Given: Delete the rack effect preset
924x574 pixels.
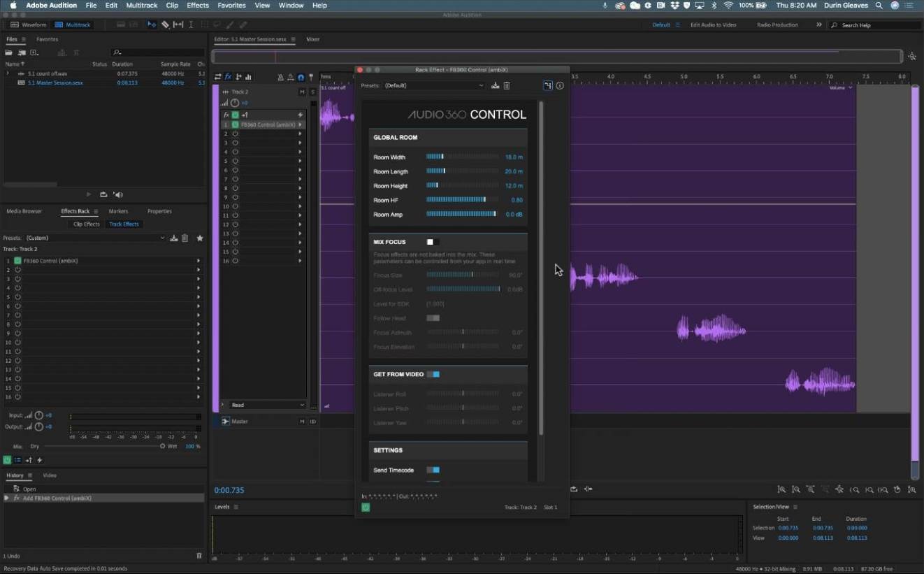Looking at the screenshot, I should point(507,85).
